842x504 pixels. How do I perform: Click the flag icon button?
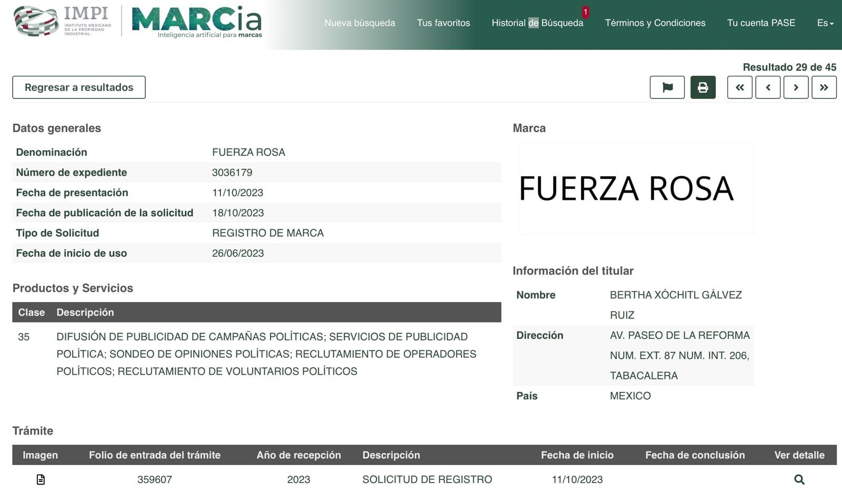667,87
